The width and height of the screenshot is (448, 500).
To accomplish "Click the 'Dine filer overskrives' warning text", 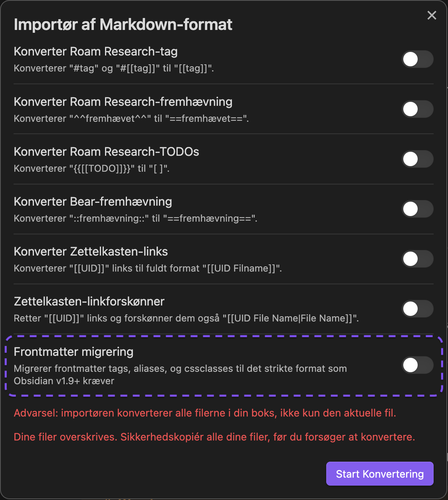I will click(214, 437).
